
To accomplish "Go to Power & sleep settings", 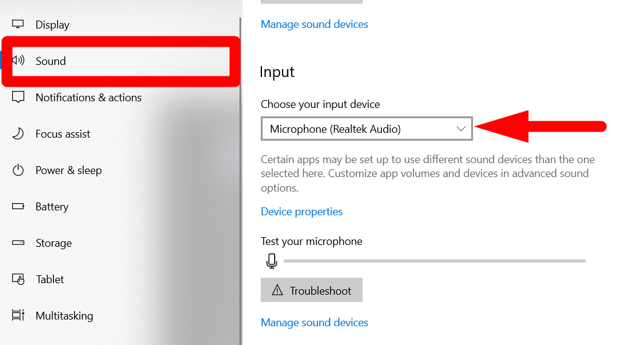I will point(69,170).
